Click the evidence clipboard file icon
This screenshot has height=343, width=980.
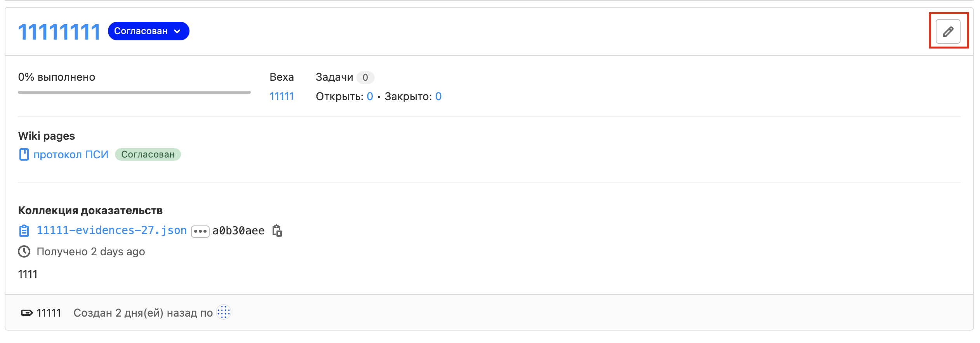(x=24, y=230)
